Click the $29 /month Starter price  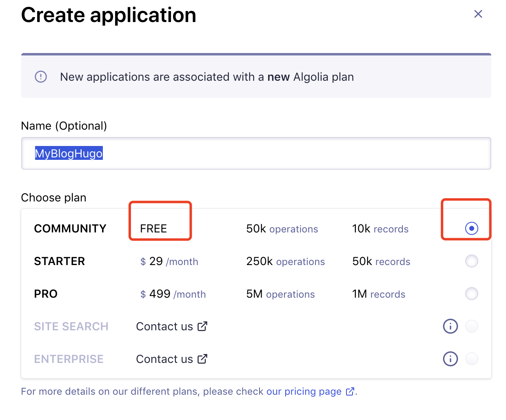pyautogui.click(x=169, y=261)
